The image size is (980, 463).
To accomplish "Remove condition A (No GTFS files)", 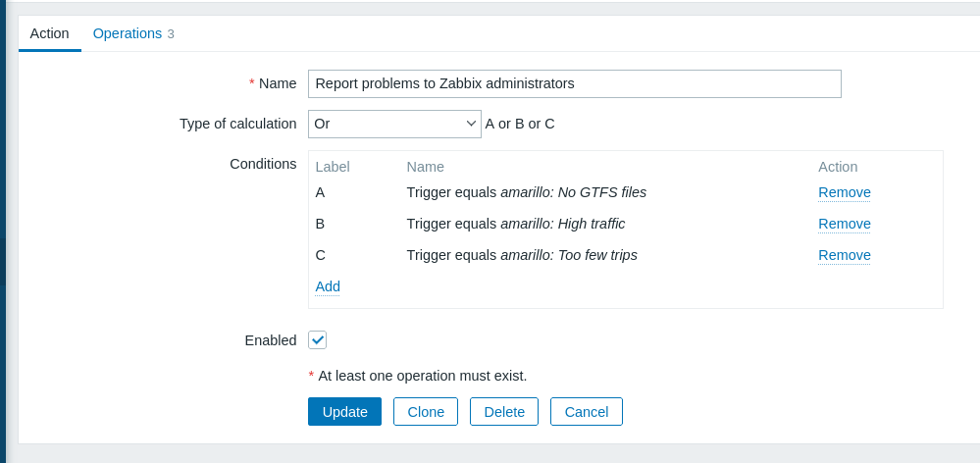I will pyautogui.click(x=844, y=193).
